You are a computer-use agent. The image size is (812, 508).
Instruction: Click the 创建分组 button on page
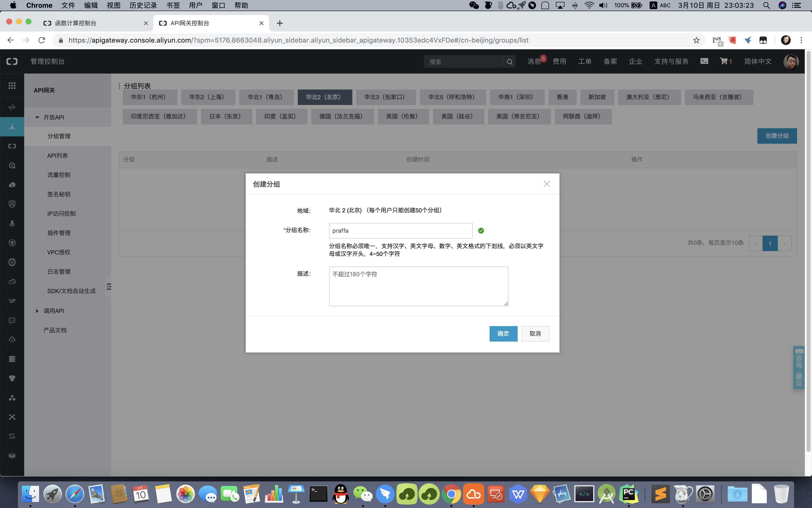(776, 136)
